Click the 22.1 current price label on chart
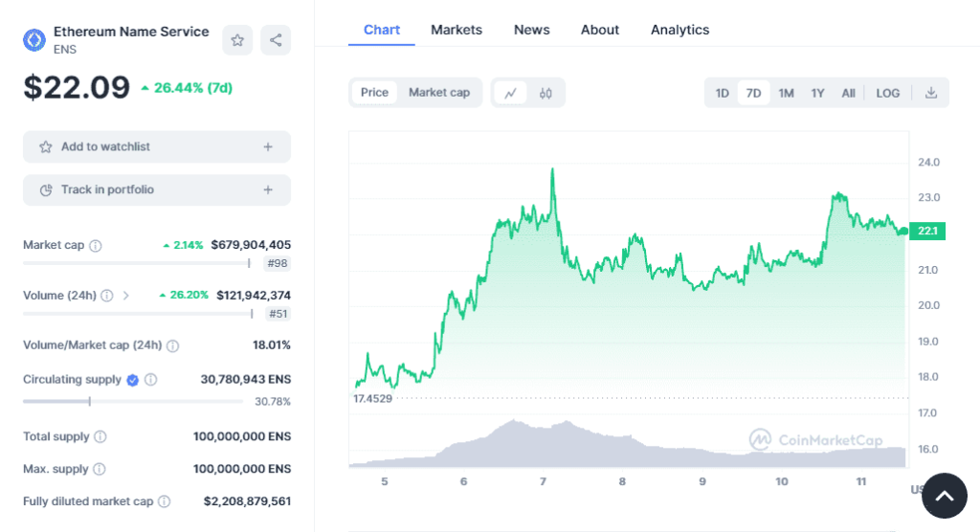980x532 pixels. click(x=927, y=231)
